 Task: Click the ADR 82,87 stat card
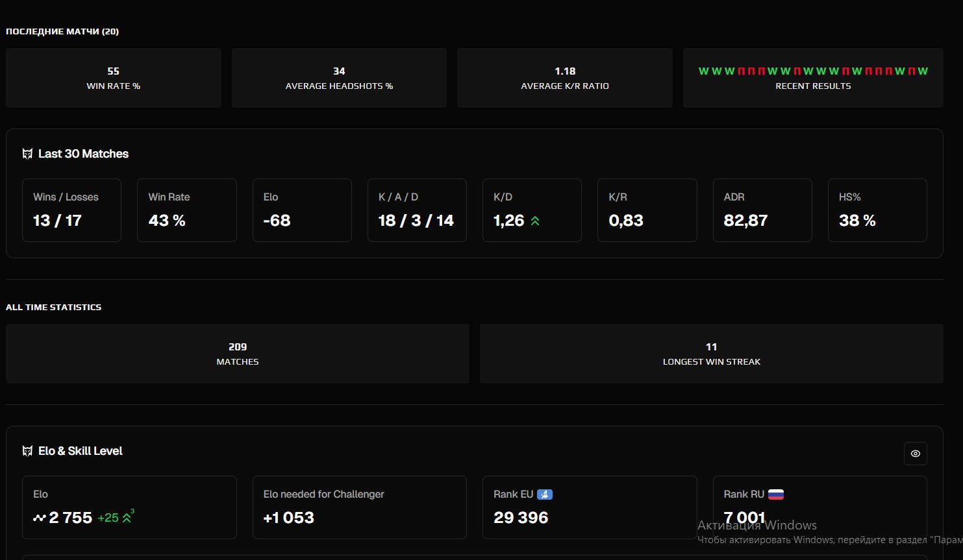pos(762,210)
